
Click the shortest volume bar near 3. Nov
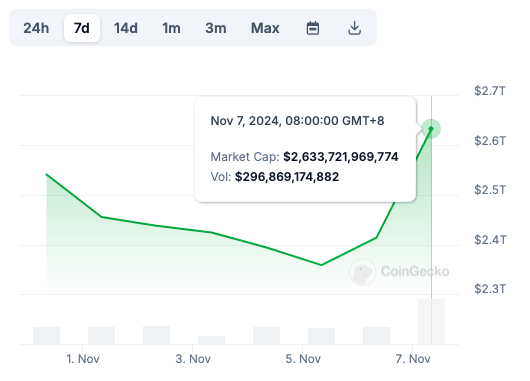click(x=211, y=340)
